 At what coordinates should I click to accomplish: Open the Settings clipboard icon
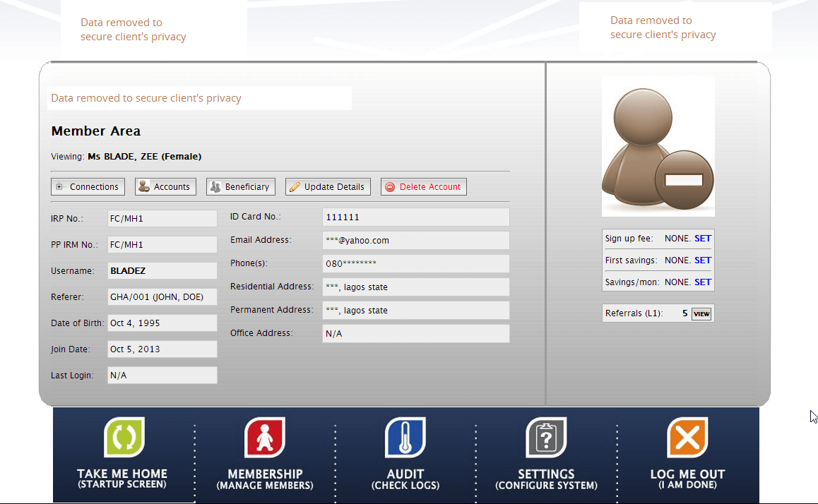[x=546, y=437]
